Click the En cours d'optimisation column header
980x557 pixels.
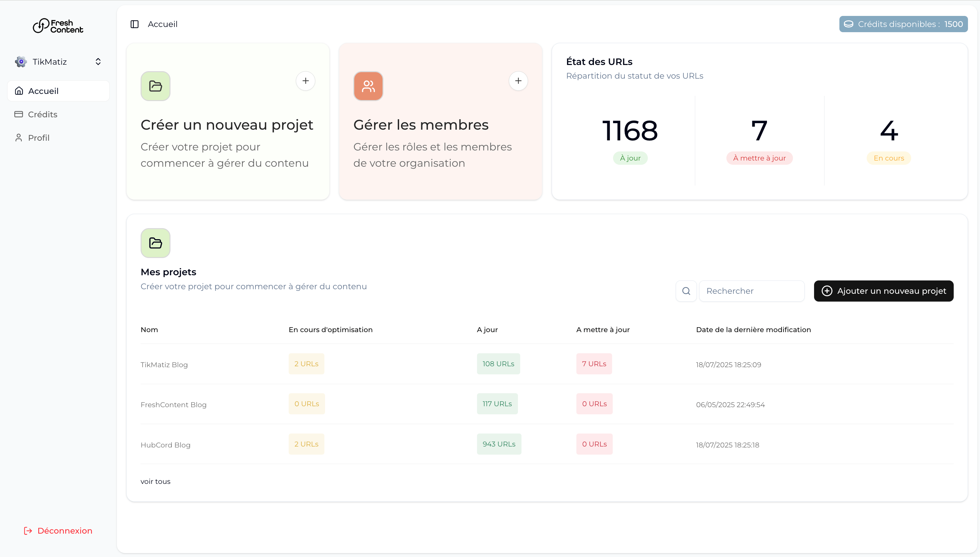tap(330, 330)
